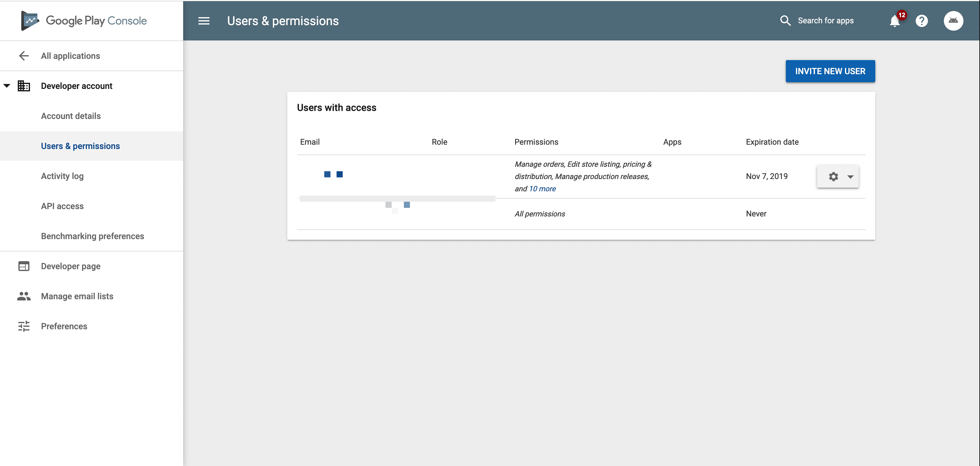The height and width of the screenshot is (466, 980).
Task: Click the account avatar icon
Action: point(953,21)
